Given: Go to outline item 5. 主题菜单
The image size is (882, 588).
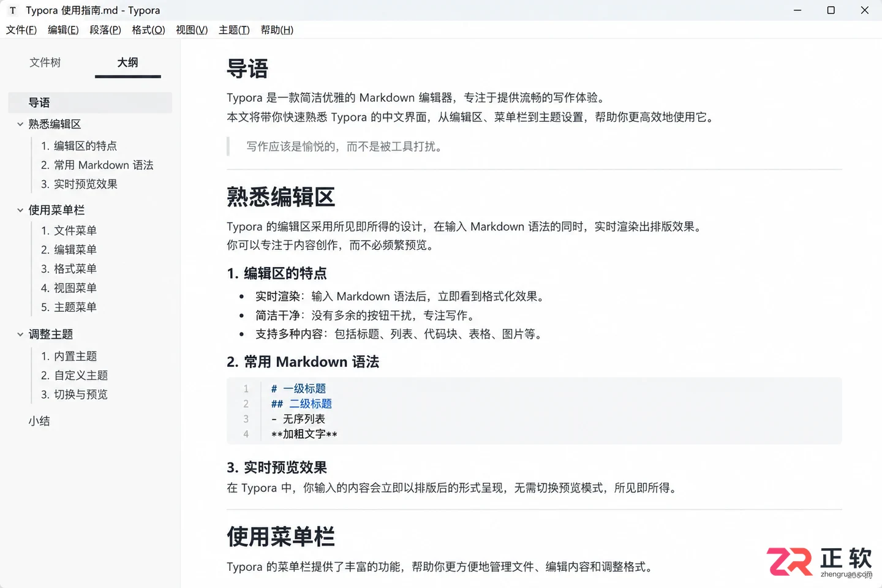Looking at the screenshot, I should tap(69, 307).
